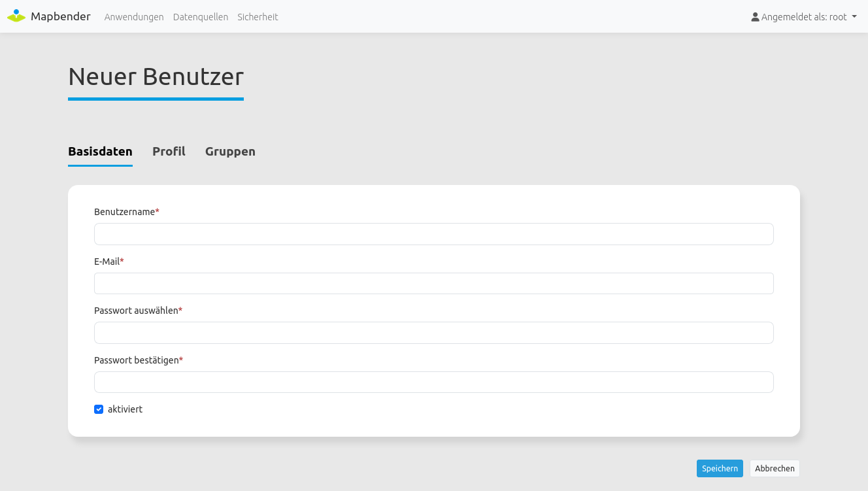
Task: Click the user silhouette icon
Action: (x=756, y=17)
